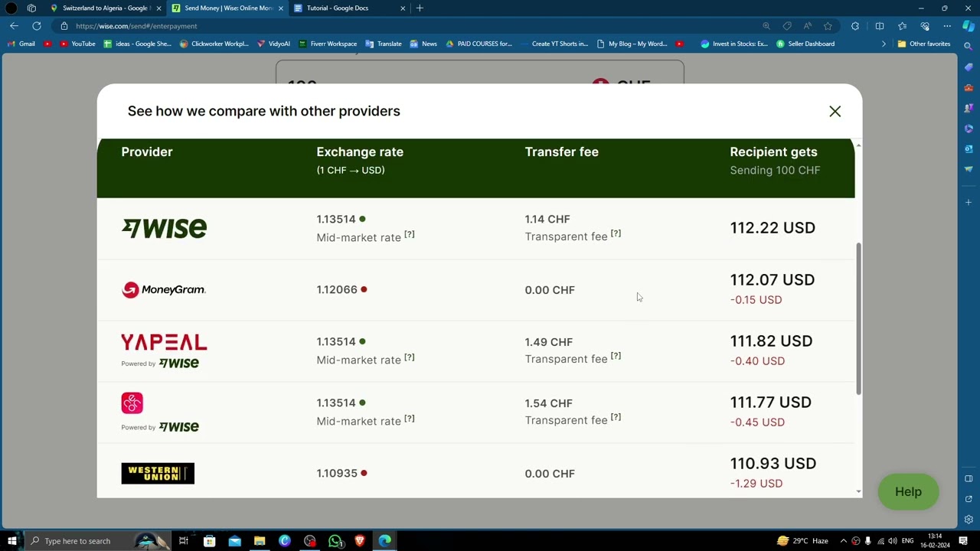The image size is (980, 551).
Task: Open Transparent fee help for Wise row
Action: coord(616,234)
